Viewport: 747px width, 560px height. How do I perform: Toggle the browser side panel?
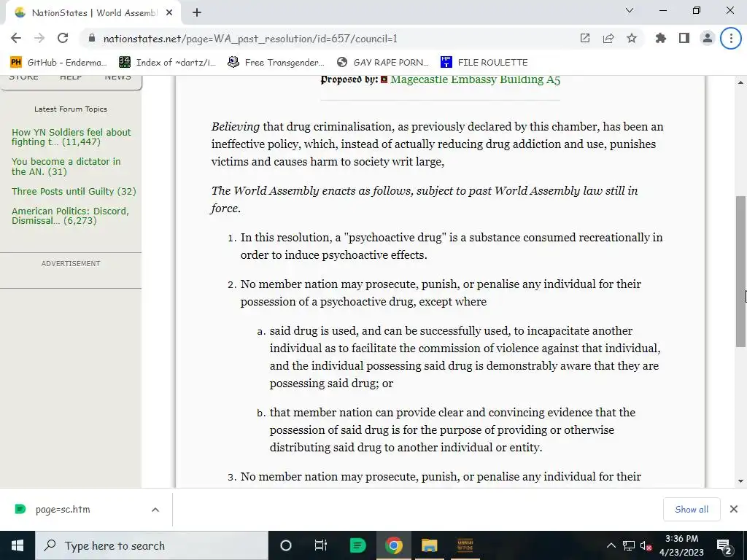click(684, 39)
